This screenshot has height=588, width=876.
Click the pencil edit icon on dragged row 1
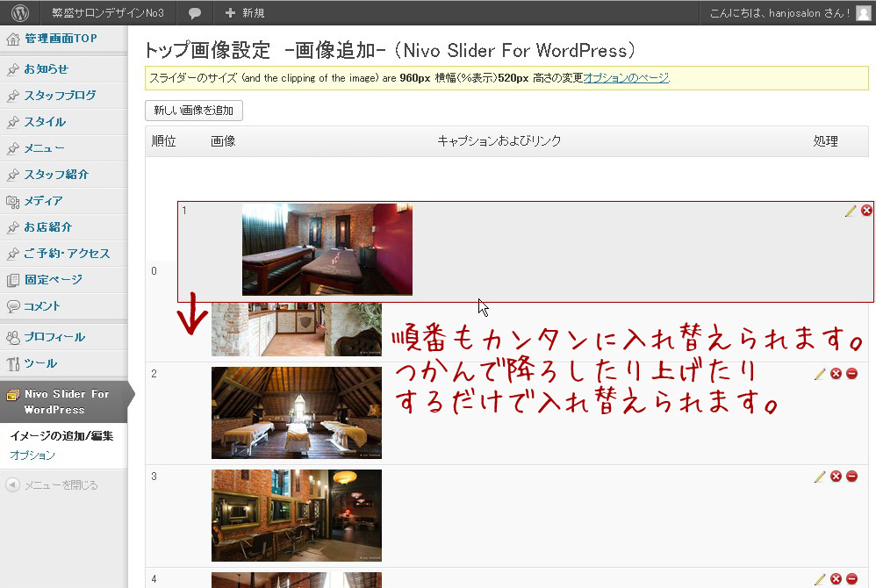tap(850, 211)
